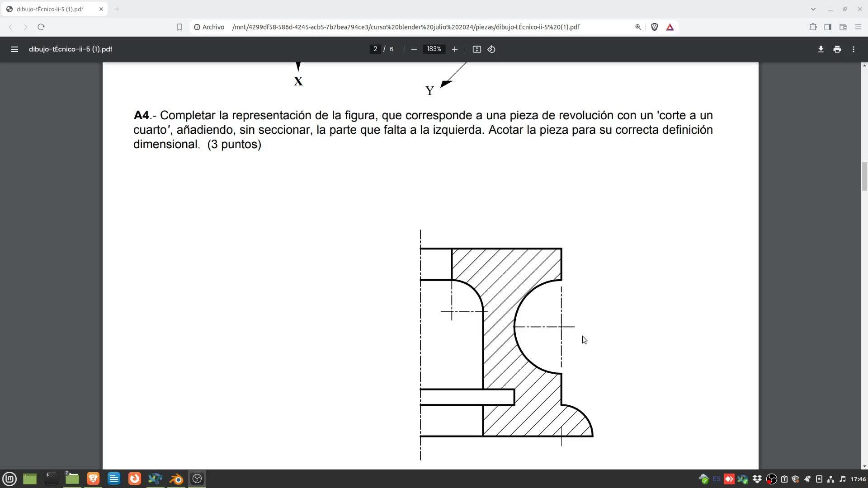Zoom in with the plus button
The width and height of the screenshot is (868, 488).
[x=455, y=49]
